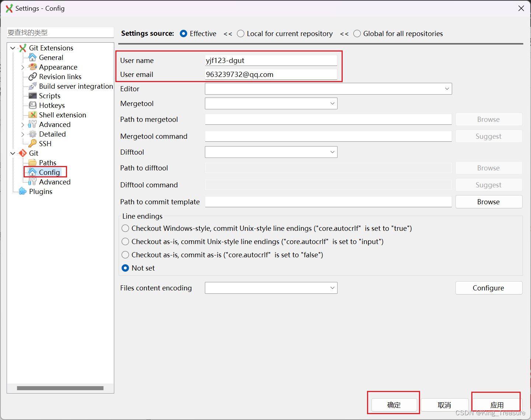Open the Files content encoding dropdown
Screen dimensions: 531x420
click(271, 288)
